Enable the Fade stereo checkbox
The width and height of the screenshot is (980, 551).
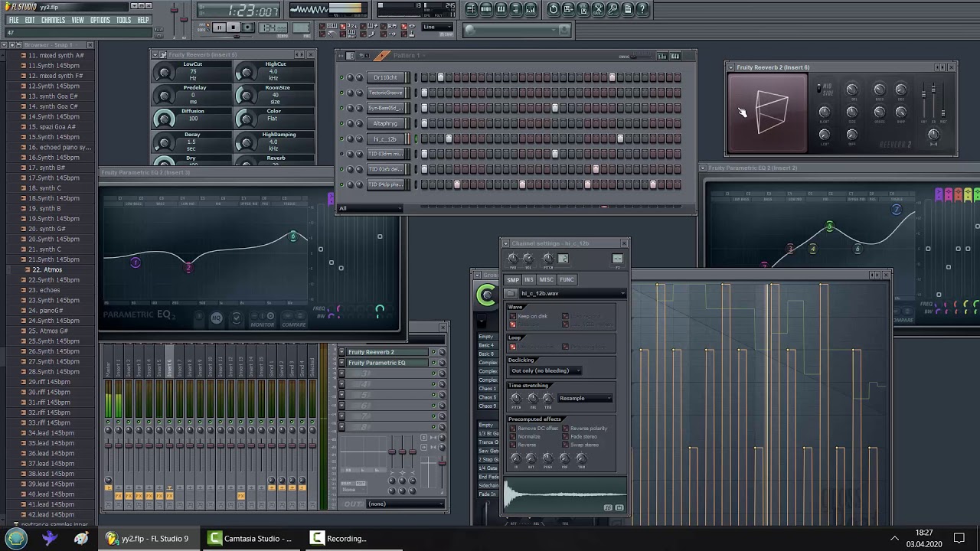(x=565, y=436)
